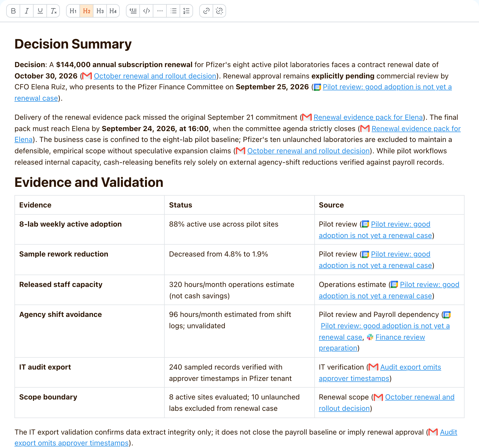479x448 pixels.
Task: Click '8-lab weekly active adoption' cell
Action: coord(90,230)
